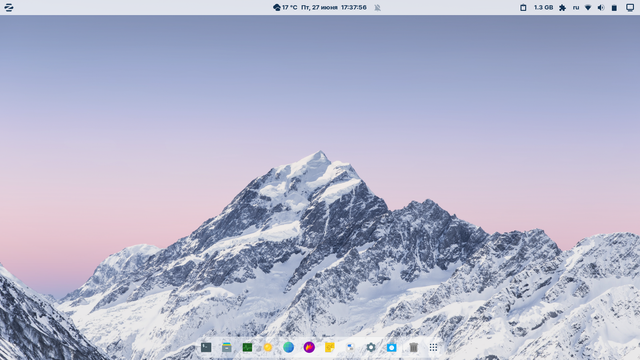The image size is (640, 360).
Task: Open the clipboard indicator in panel
Action: pyautogui.click(x=523, y=7)
